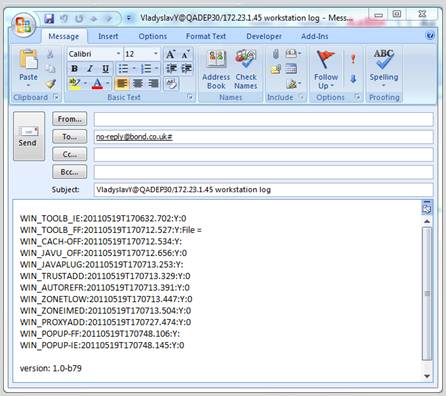Image resolution: width=446 pixels, height=396 pixels.
Task: Align text to the right
Action: pos(153,83)
